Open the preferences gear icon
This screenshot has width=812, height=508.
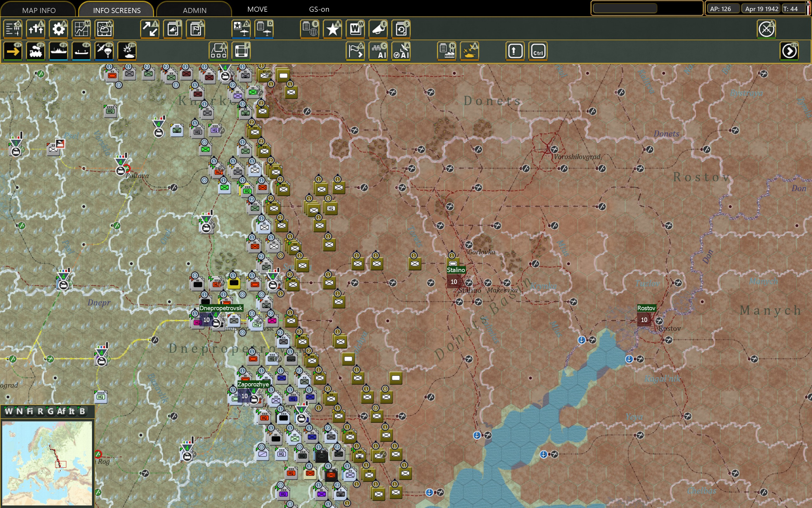click(x=59, y=29)
